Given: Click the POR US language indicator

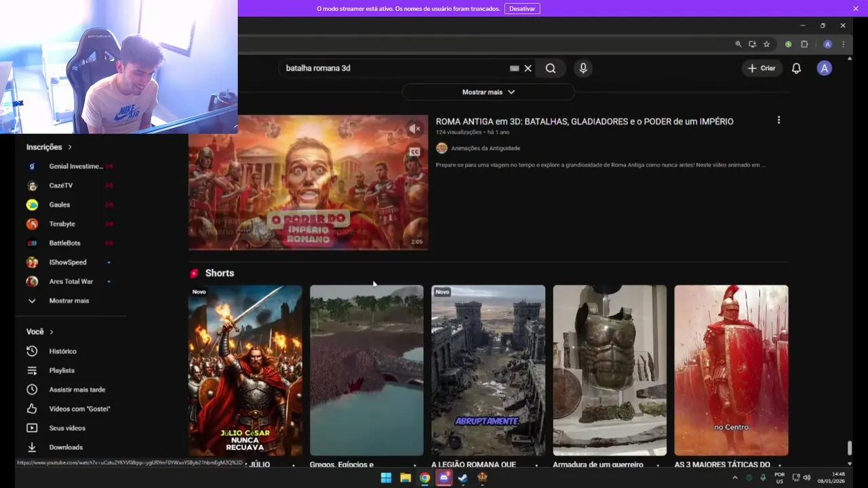Looking at the screenshot, I should click(779, 478).
